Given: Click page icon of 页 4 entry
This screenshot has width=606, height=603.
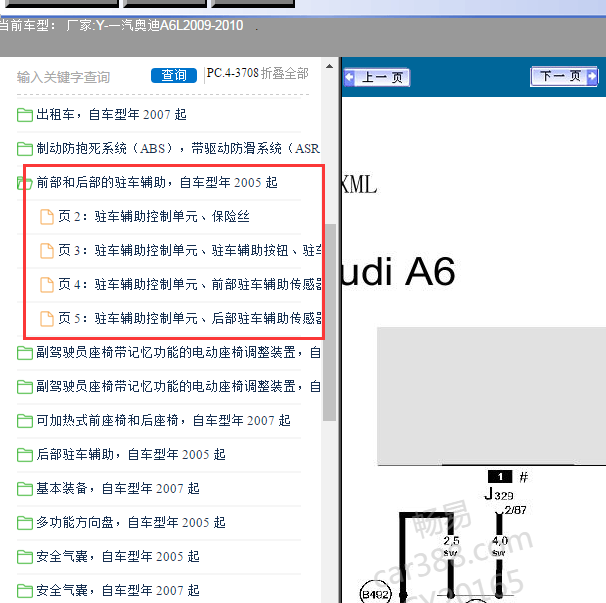Looking at the screenshot, I should pyautogui.click(x=47, y=285).
